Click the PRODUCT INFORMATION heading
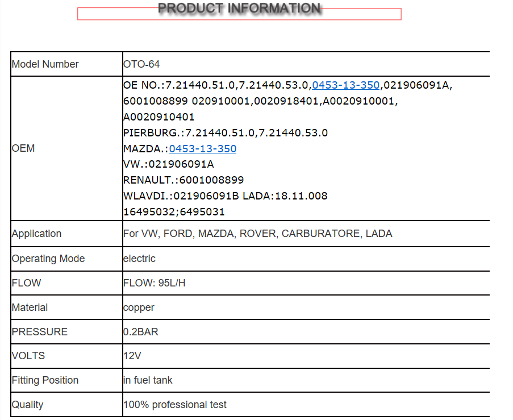Screen dimensions: 513x420 tap(239, 8)
